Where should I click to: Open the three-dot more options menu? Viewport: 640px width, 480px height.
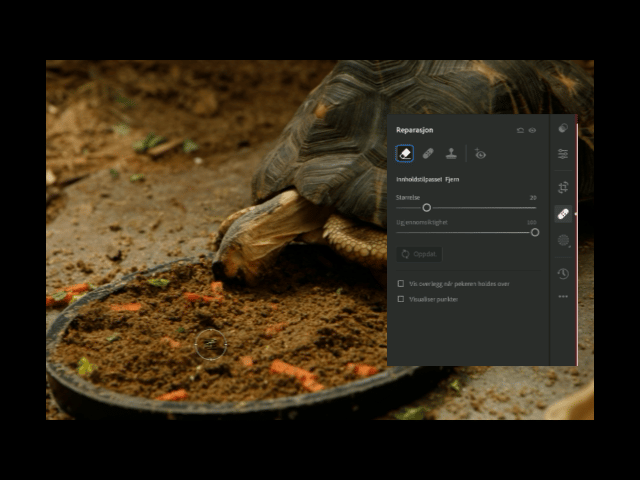pyautogui.click(x=563, y=297)
